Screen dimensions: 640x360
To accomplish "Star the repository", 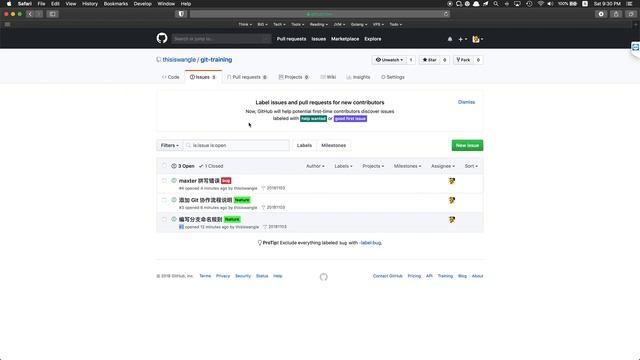I will tap(429, 60).
